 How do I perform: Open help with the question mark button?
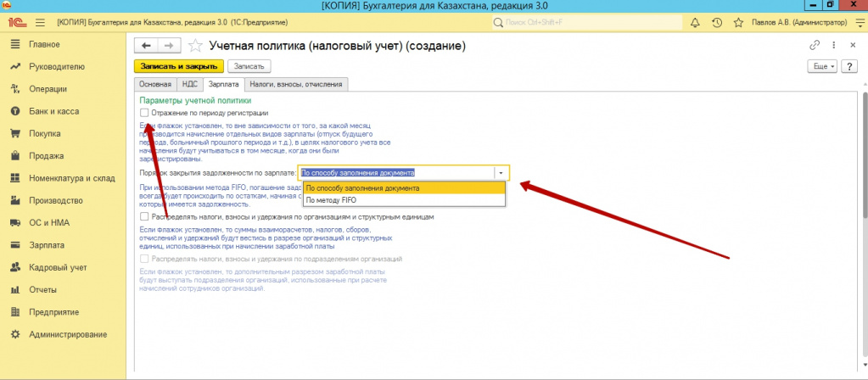click(849, 66)
